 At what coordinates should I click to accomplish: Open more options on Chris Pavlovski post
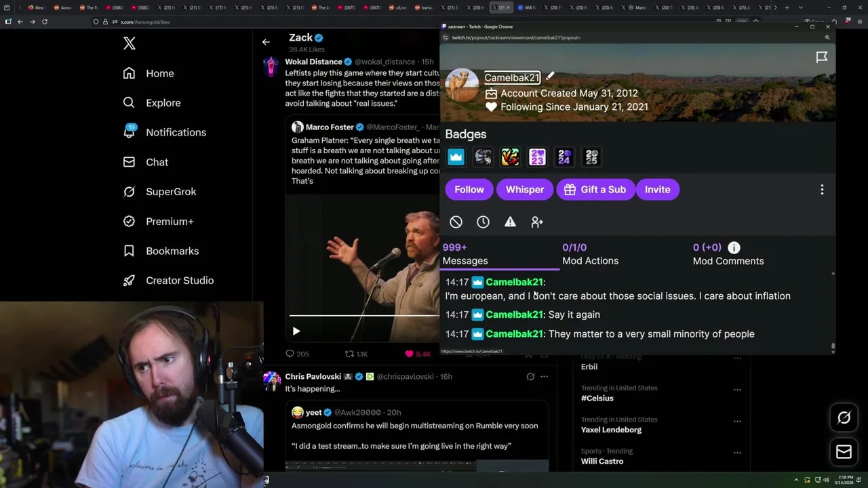(x=544, y=377)
